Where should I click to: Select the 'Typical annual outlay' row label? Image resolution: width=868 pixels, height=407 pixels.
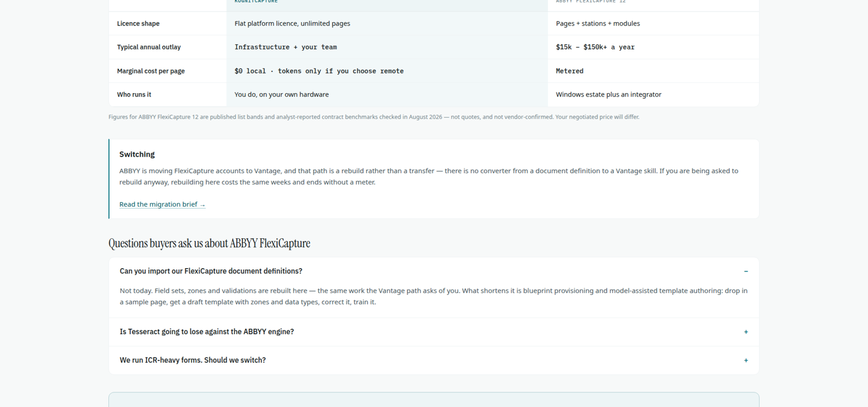click(149, 47)
